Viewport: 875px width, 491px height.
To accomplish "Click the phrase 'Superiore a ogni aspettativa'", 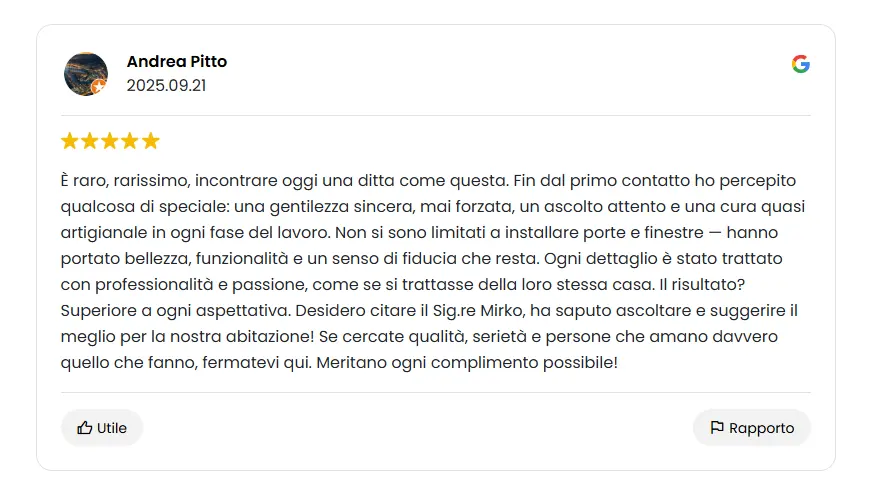I will 175,310.
